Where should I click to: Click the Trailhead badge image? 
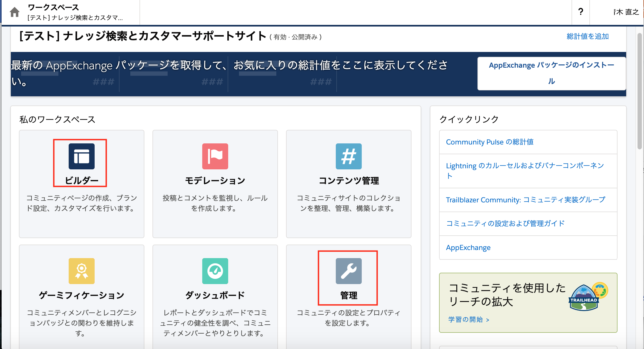[588, 297]
